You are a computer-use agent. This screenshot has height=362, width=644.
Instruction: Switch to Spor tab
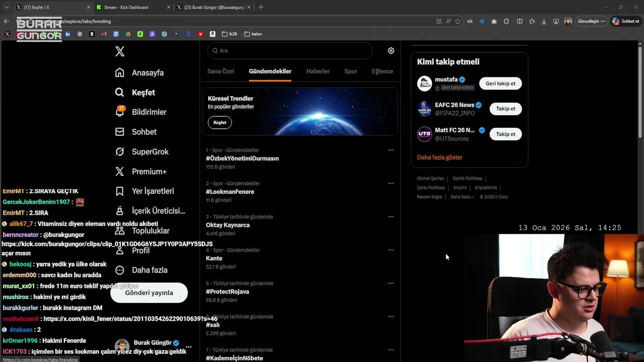tap(351, 71)
